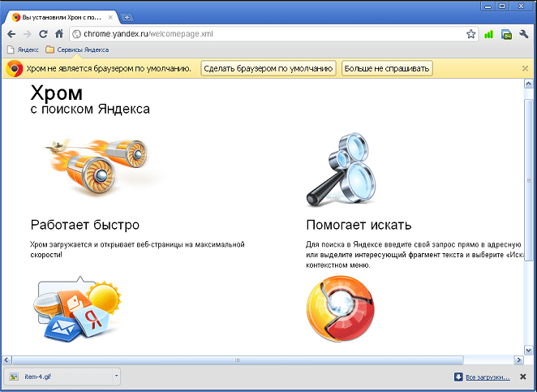Screen dimensions: 537x392
Task: Open the Сервисы Яндекса bookmarks folder
Action: point(76,50)
